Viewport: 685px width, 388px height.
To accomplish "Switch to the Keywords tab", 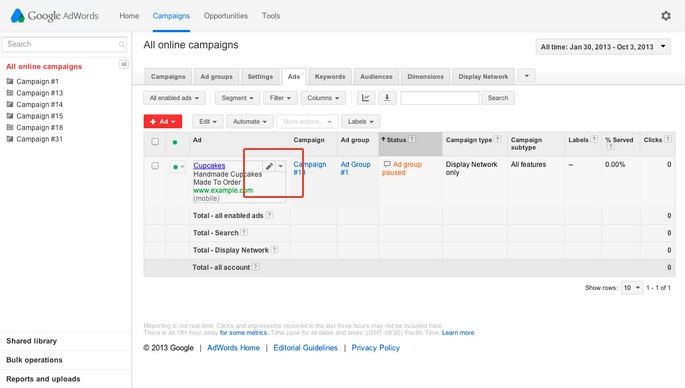I will (330, 76).
